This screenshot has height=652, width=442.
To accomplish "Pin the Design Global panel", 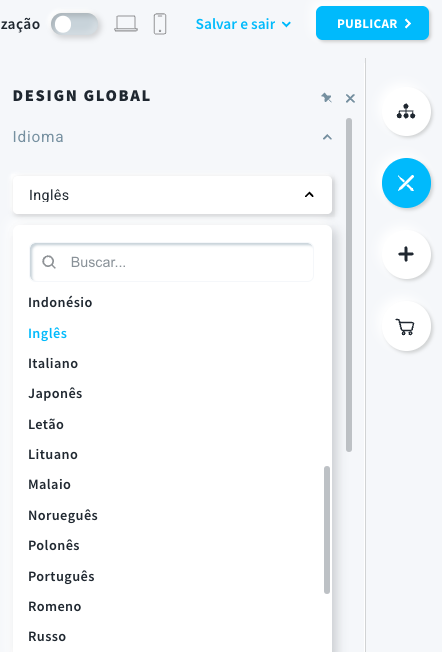I will (x=326, y=98).
